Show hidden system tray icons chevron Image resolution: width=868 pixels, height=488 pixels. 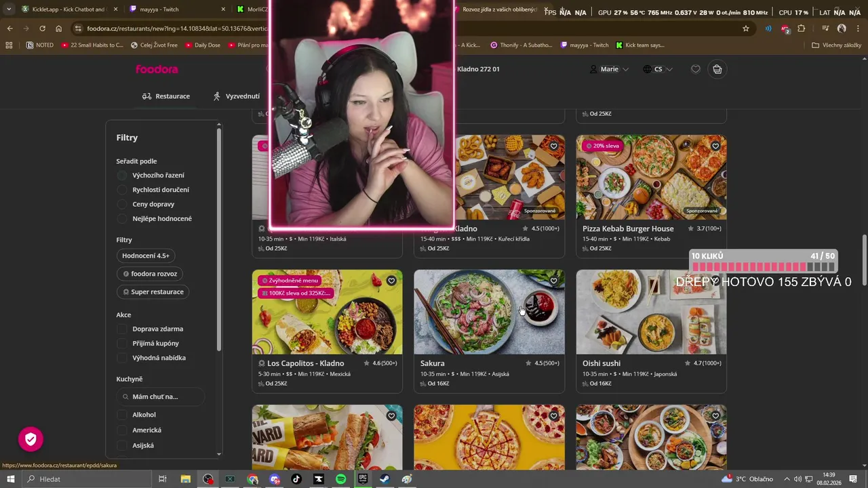click(787, 479)
